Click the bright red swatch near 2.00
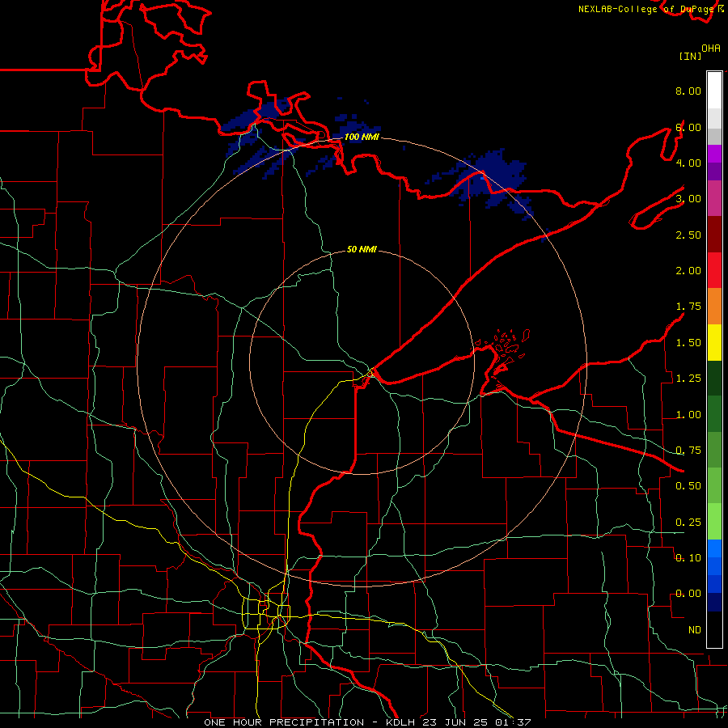This screenshot has height=728, width=728. pos(714,270)
